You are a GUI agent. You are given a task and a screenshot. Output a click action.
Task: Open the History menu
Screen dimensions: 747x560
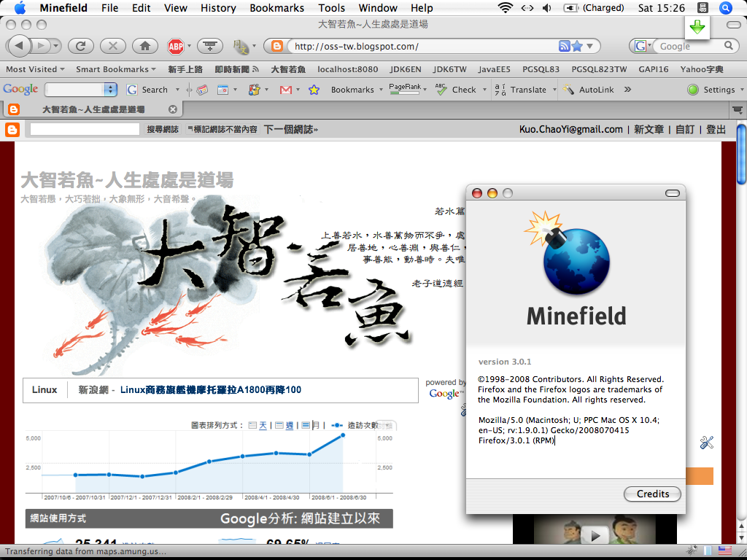pos(218,8)
